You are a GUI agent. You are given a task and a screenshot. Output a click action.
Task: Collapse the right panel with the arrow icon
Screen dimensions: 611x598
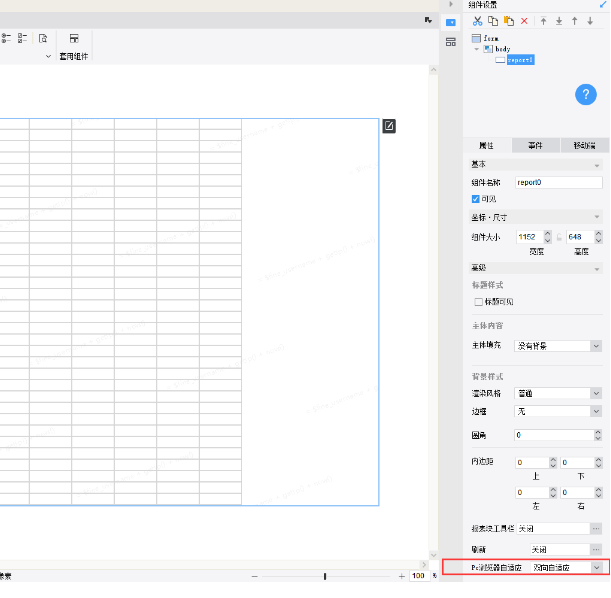click(x=451, y=4)
